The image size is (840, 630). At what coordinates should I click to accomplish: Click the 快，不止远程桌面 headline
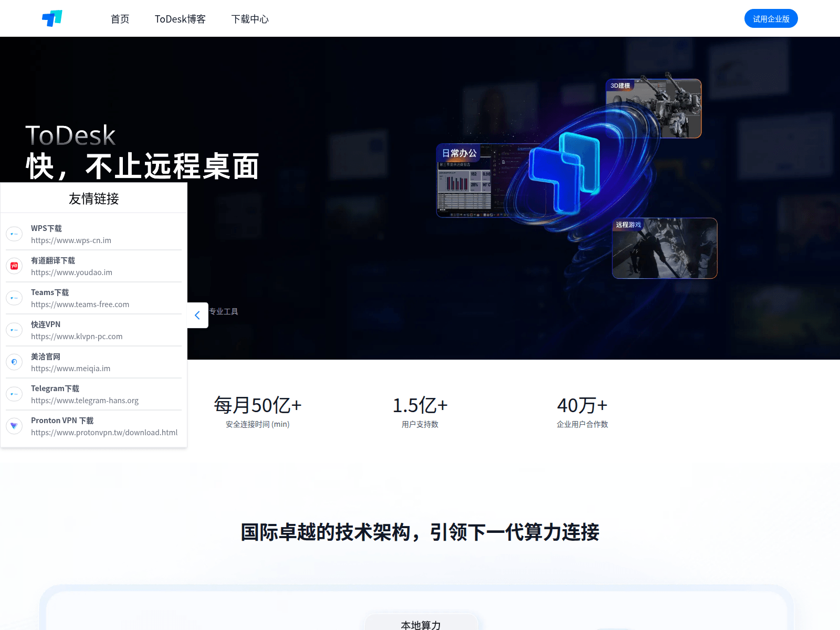[x=142, y=166]
